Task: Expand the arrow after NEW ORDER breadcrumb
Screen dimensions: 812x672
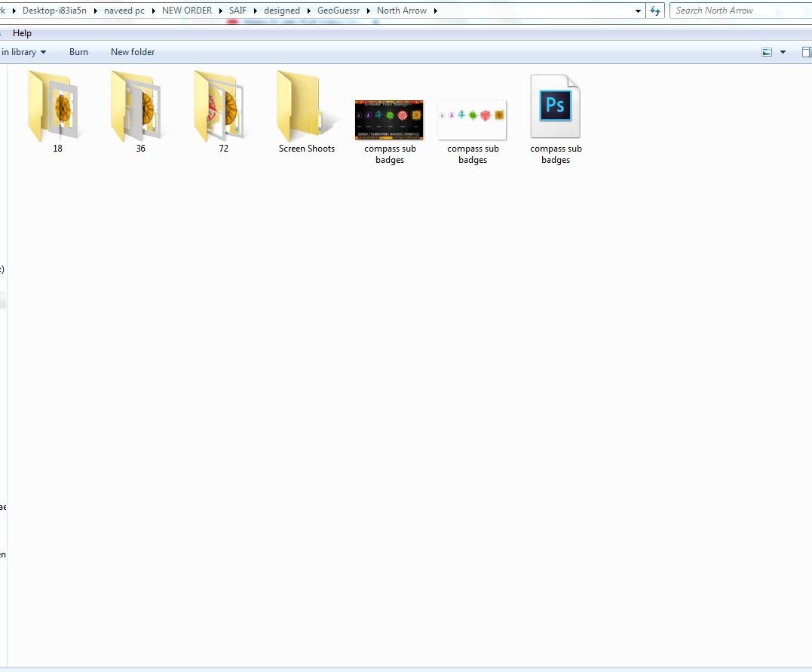Action: (x=221, y=11)
